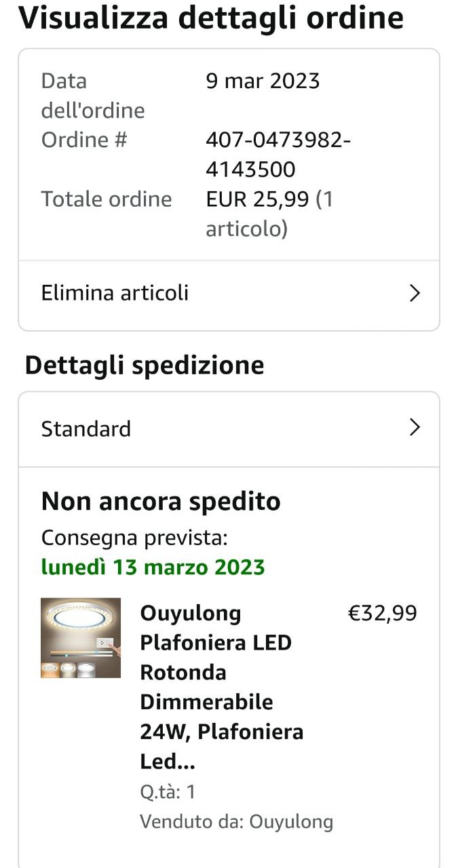Tap the chevron beside Elimina articoli
458x868 pixels.
coord(415,293)
